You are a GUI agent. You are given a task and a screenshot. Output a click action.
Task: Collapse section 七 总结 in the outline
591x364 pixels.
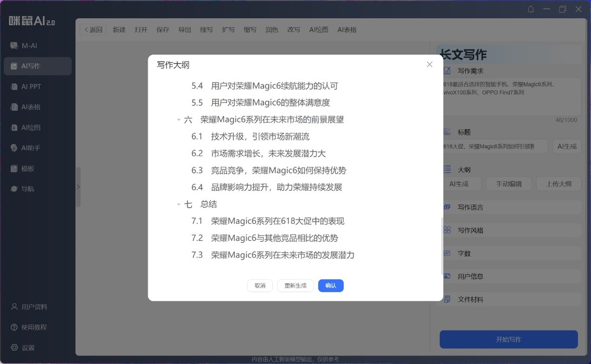179,204
